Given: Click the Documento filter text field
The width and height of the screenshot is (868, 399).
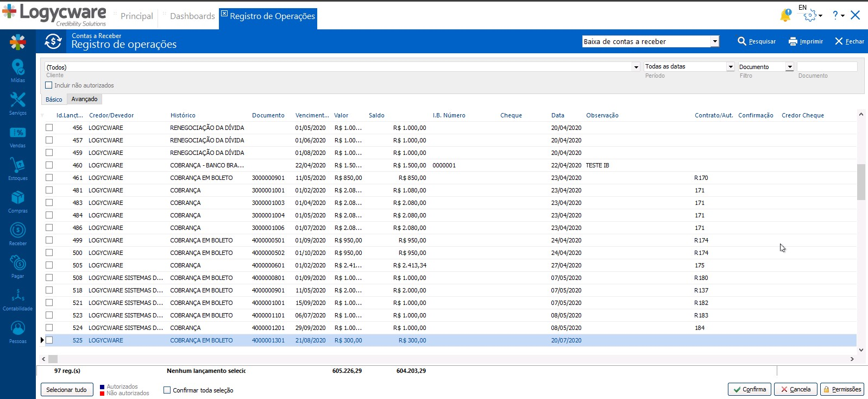Looking at the screenshot, I should tap(827, 67).
